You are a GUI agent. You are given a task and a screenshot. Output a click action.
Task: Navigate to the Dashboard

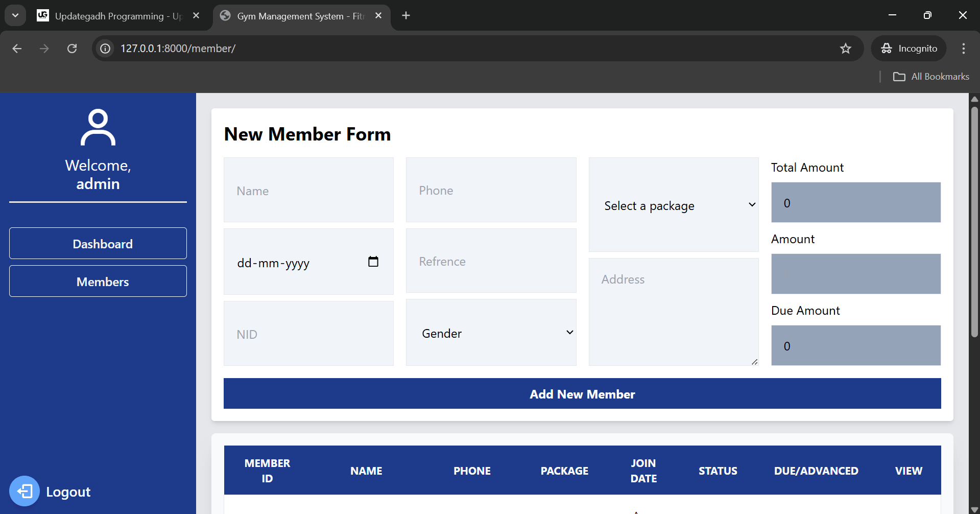point(98,243)
